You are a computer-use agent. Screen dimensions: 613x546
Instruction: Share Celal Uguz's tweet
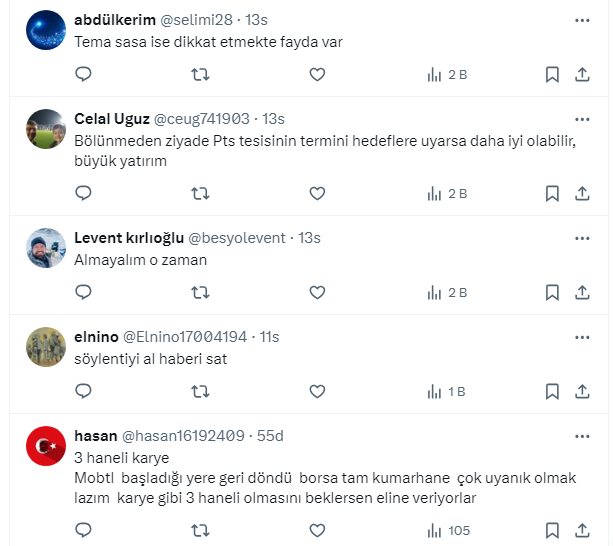coord(582,193)
